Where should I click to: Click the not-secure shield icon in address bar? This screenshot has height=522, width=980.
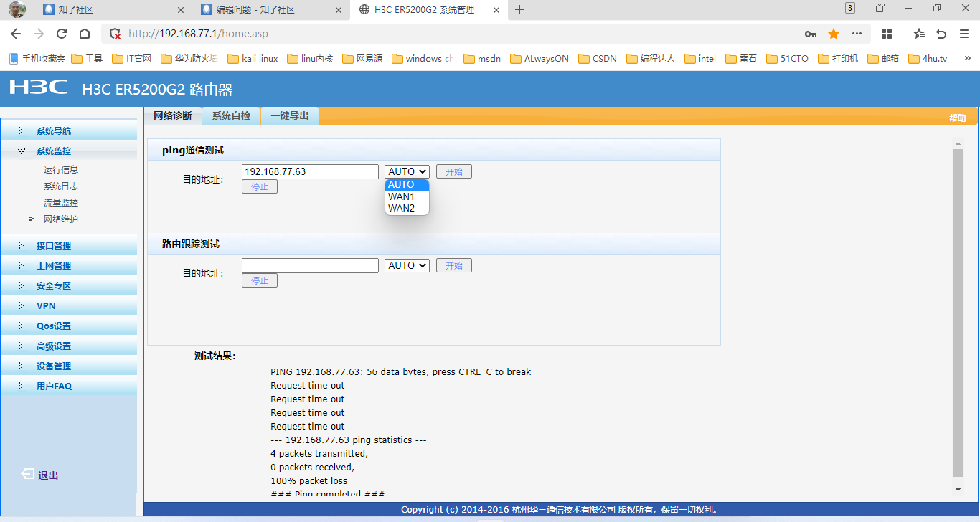point(115,34)
